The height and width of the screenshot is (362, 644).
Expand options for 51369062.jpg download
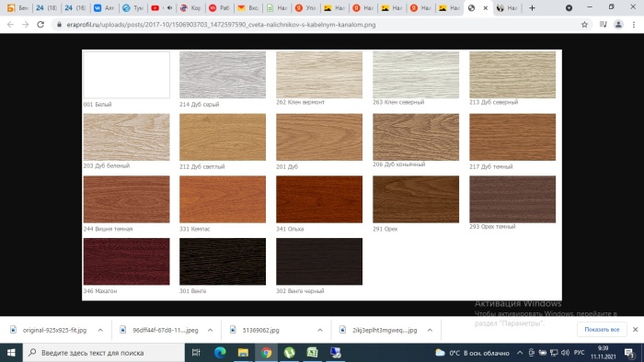pyautogui.click(x=320, y=330)
